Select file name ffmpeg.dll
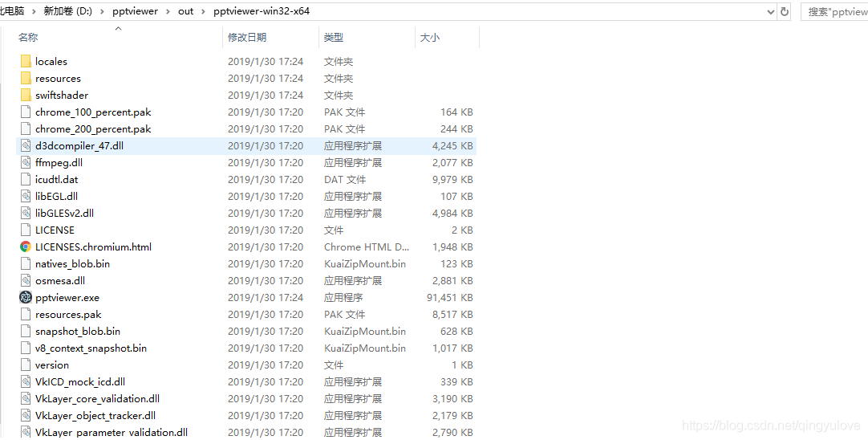The height and width of the screenshot is (440, 868). 59,163
